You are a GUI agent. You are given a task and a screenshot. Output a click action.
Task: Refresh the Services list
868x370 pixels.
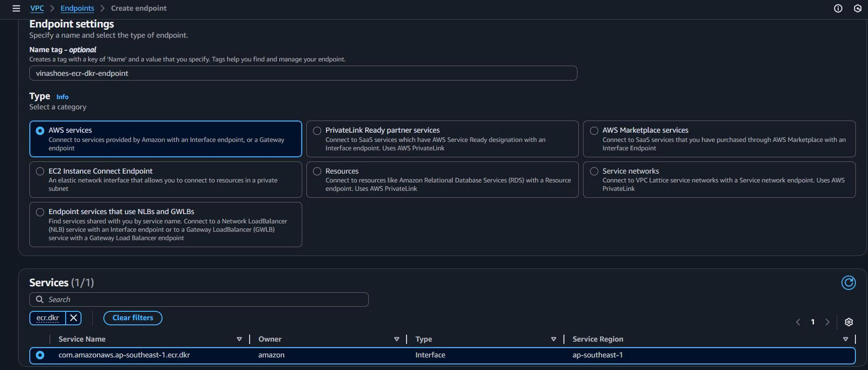coord(848,283)
